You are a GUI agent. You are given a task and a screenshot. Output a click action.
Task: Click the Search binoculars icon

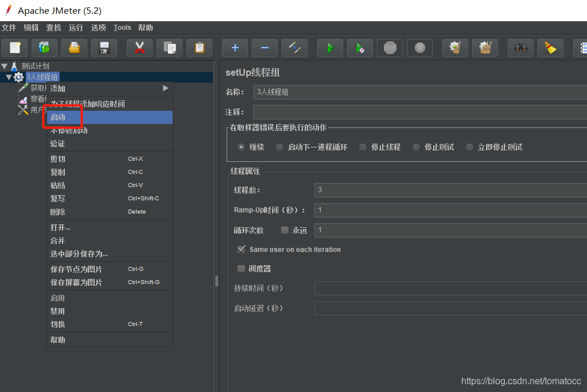coord(520,48)
